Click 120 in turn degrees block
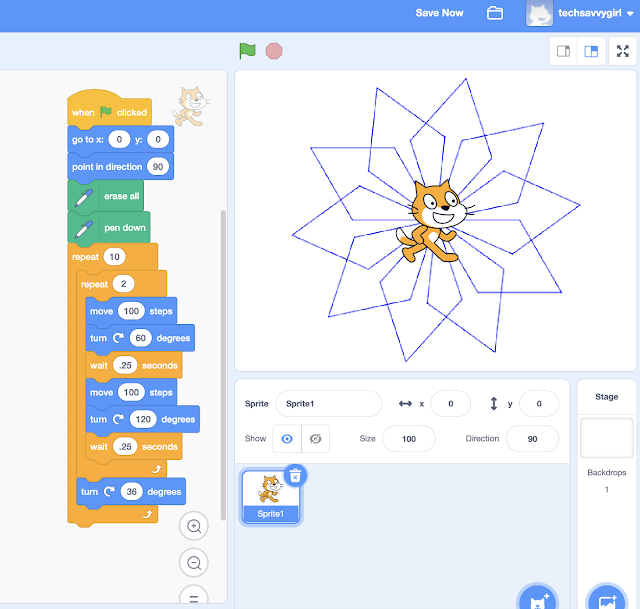 coord(143,419)
